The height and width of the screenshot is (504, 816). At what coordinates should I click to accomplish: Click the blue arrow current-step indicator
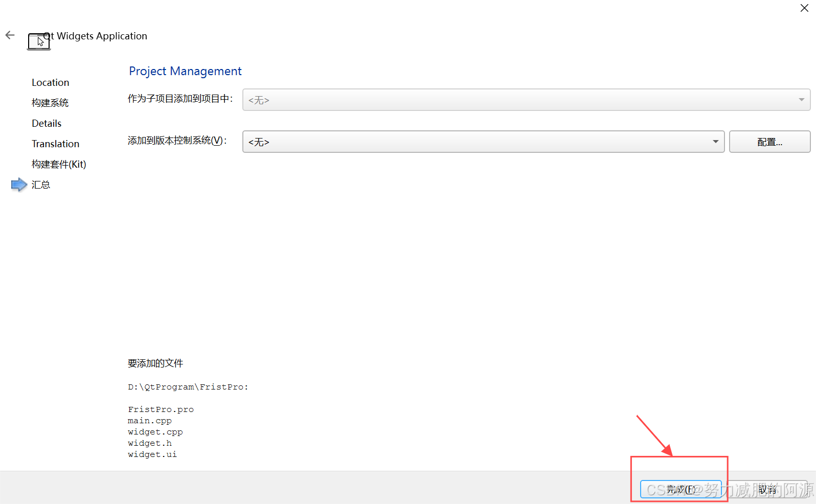tap(19, 185)
